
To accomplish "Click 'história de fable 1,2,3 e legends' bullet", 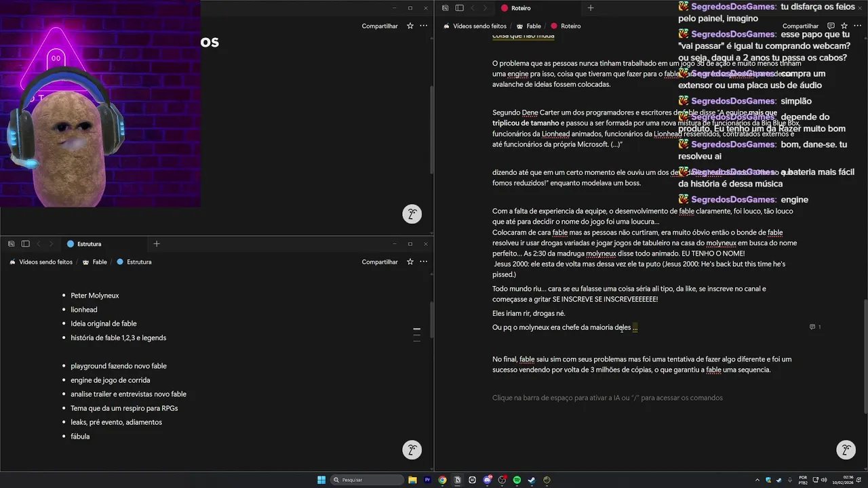I will (119, 338).
